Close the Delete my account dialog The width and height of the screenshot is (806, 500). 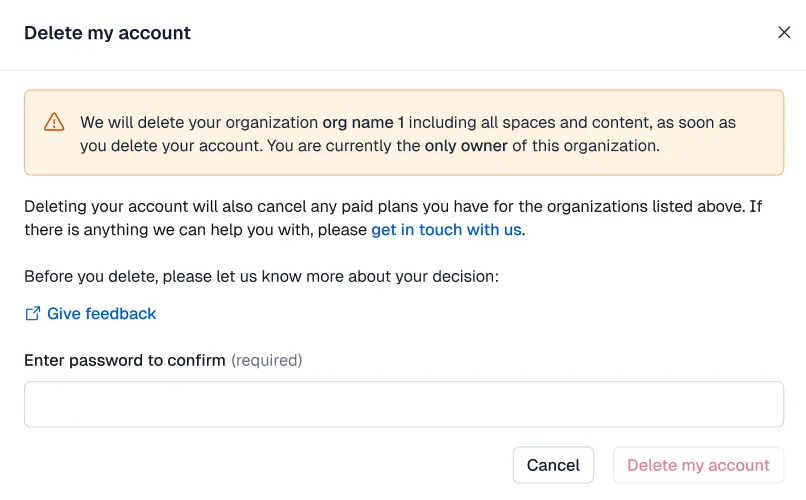point(784,32)
